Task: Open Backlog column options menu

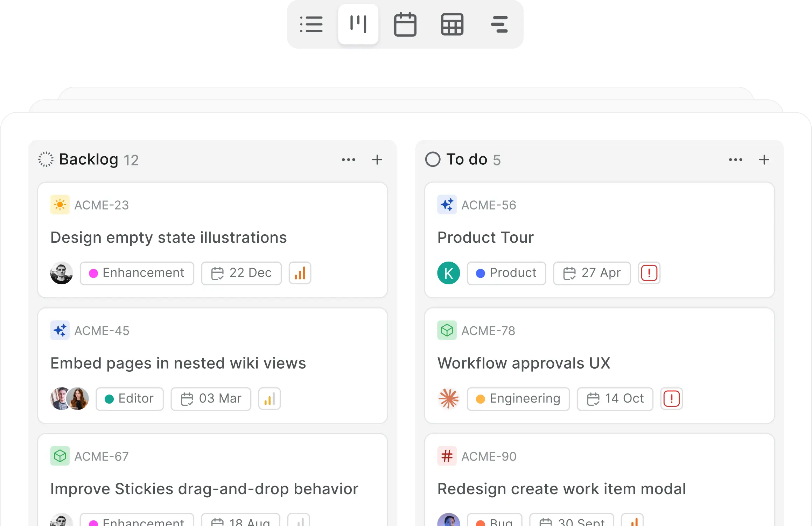Action: tap(348, 160)
